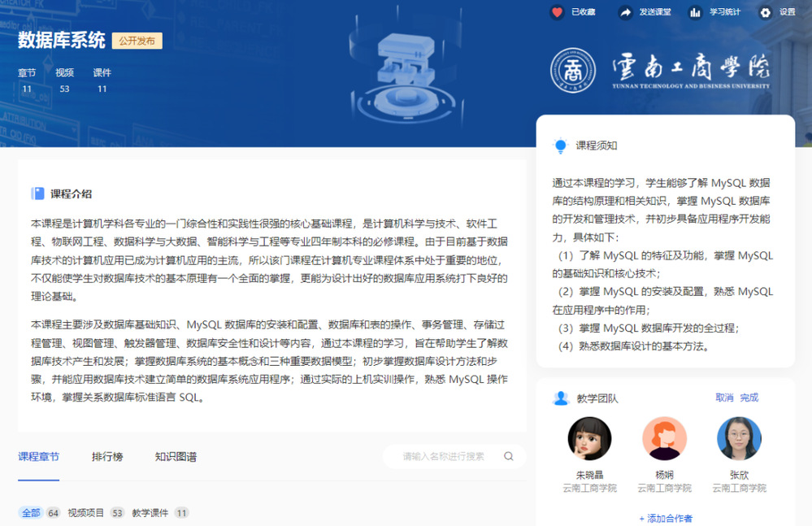Switch to the 排行榜 tab

click(107, 457)
